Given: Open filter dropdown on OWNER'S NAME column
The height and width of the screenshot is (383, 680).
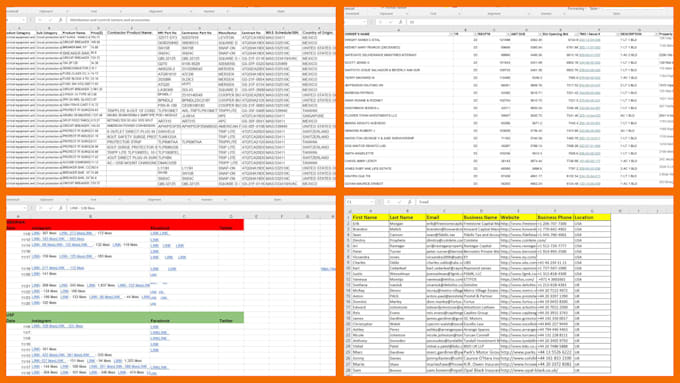Looking at the screenshot, I should click(450, 34).
